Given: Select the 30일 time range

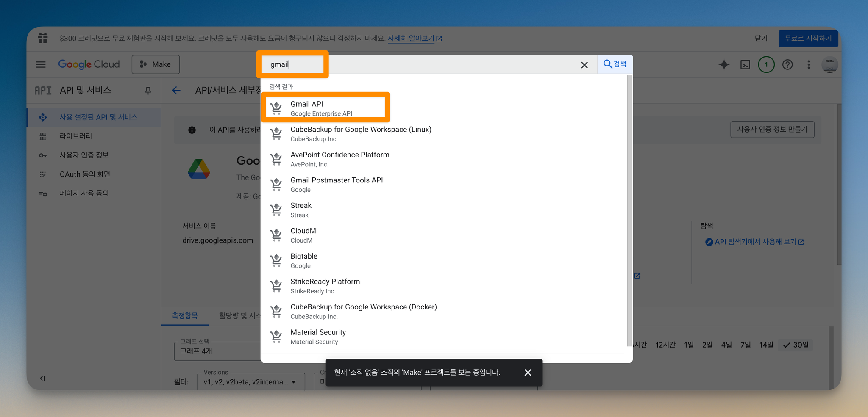Looking at the screenshot, I should pyautogui.click(x=796, y=345).
